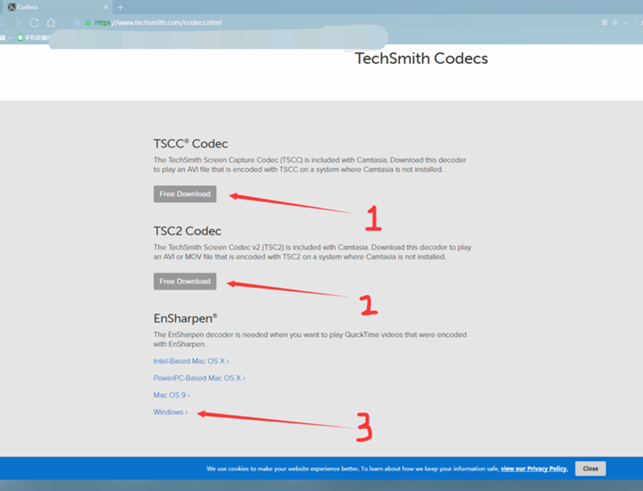Go to the browser home page icon
Viewport: 643px width, 491px height.
[51, 23]
